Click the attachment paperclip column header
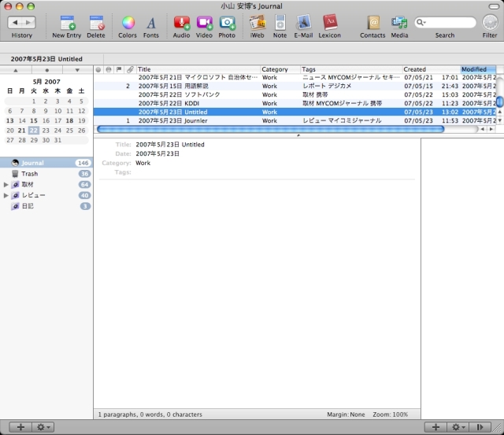The image size is (504, 435). coord(130,69)
